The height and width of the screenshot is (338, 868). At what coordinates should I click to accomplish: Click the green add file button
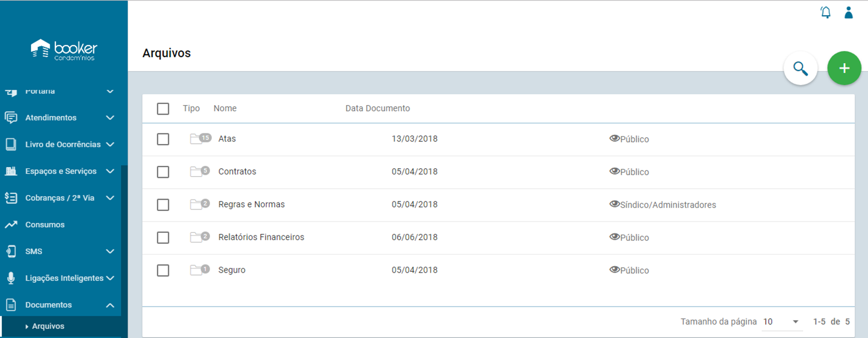click(x=844, y=69)
